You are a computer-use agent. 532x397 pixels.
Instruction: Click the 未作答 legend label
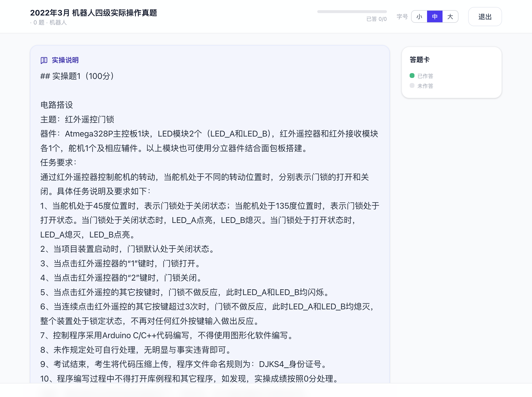pos(425,86)
